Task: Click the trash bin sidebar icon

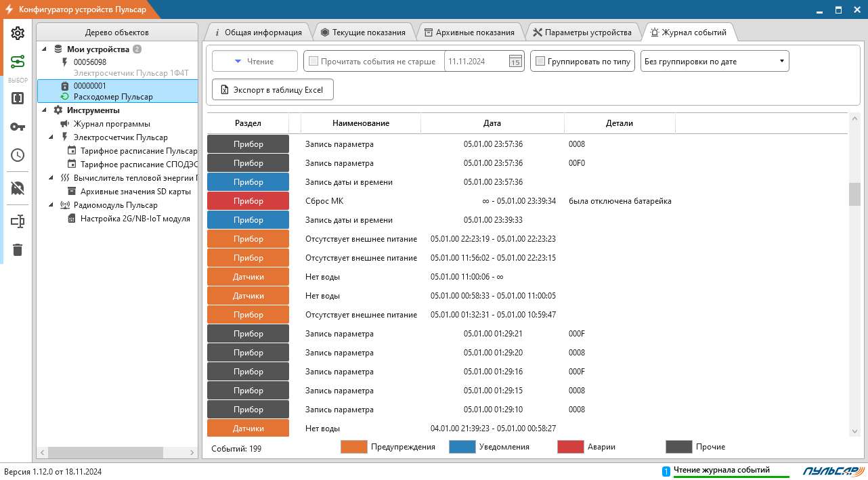Action: [18, 250]
